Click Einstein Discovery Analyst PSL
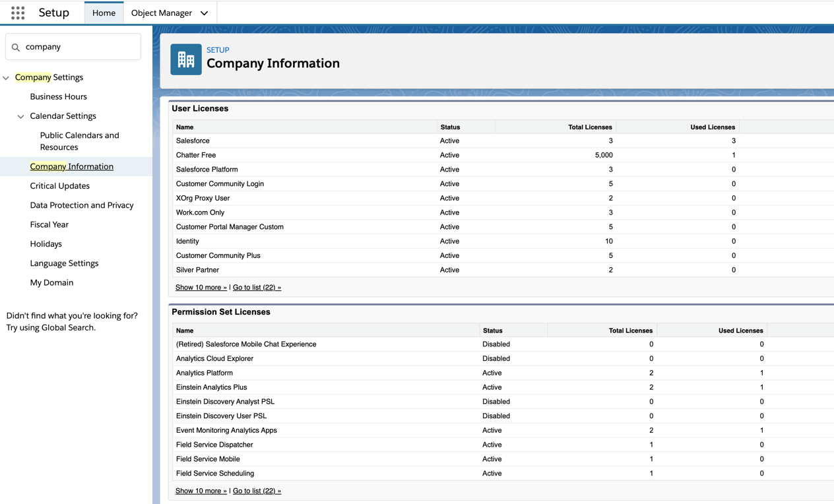 click(x=225, y=402)
